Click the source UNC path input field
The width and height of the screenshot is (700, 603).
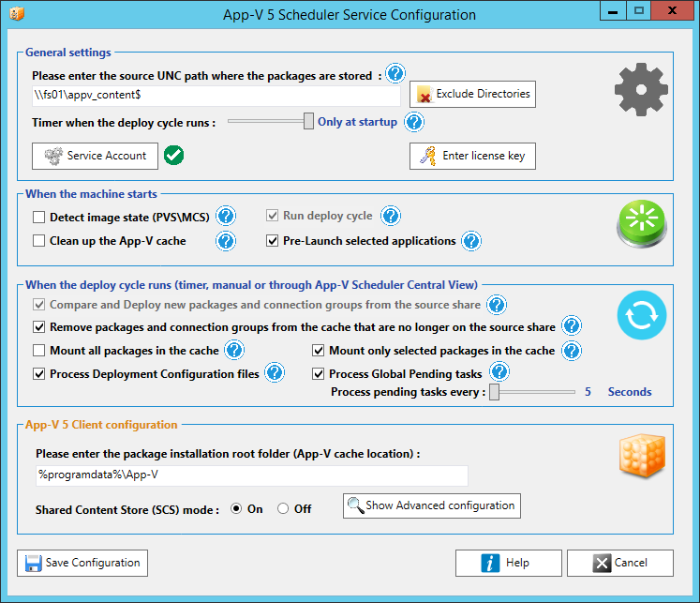216,96
